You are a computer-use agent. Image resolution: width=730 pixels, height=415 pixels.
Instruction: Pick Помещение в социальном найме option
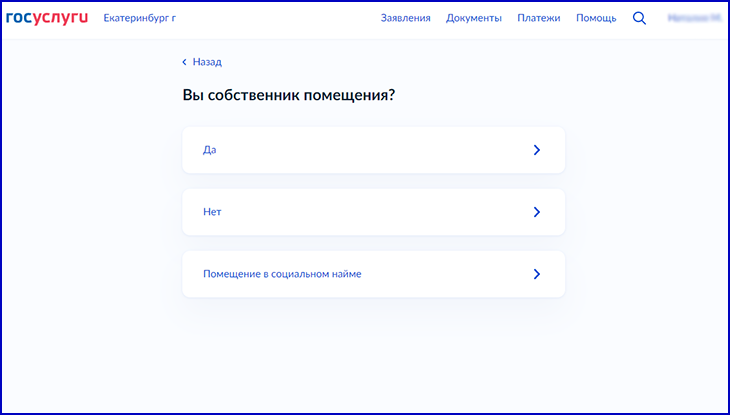click(373, 274)
